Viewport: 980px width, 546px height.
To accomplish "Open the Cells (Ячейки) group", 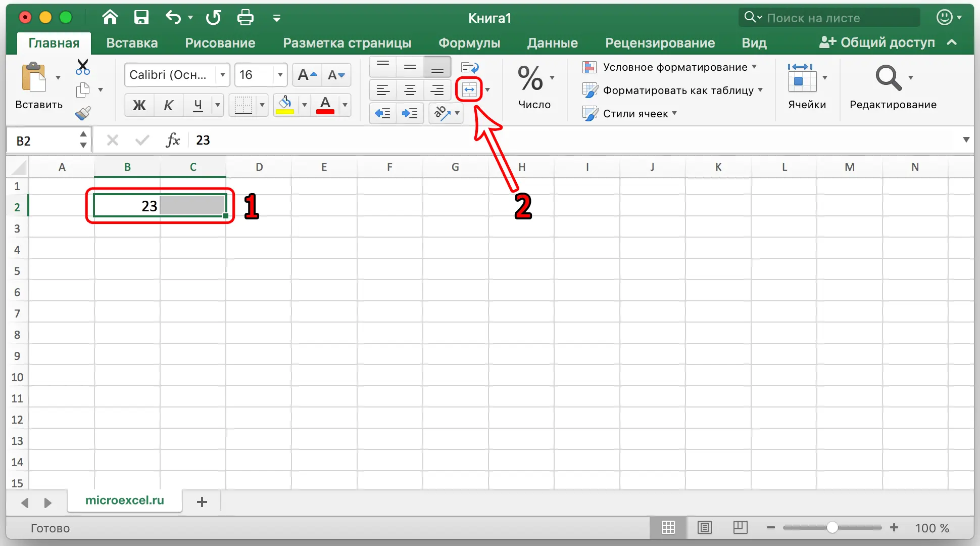I will pos(807,86).
